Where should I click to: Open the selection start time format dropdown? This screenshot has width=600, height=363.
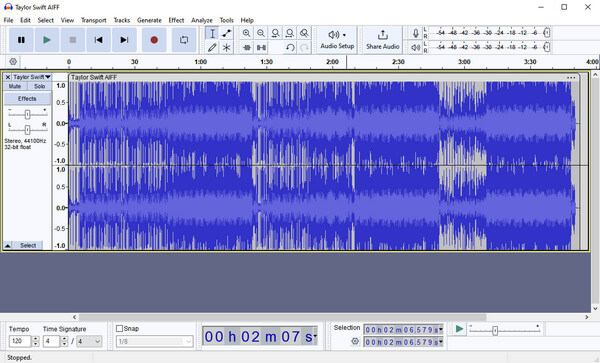coord(440,329)
